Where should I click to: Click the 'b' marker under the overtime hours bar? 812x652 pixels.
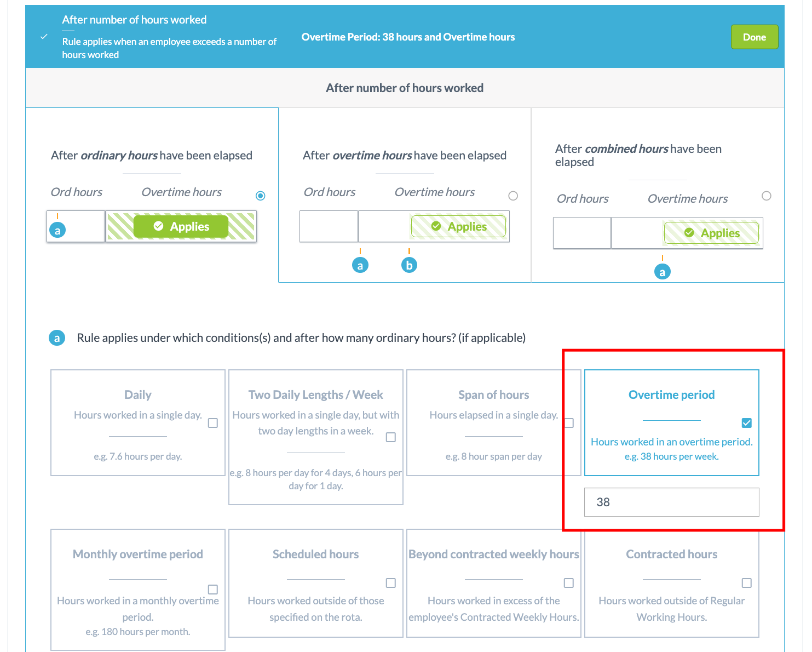409,265
